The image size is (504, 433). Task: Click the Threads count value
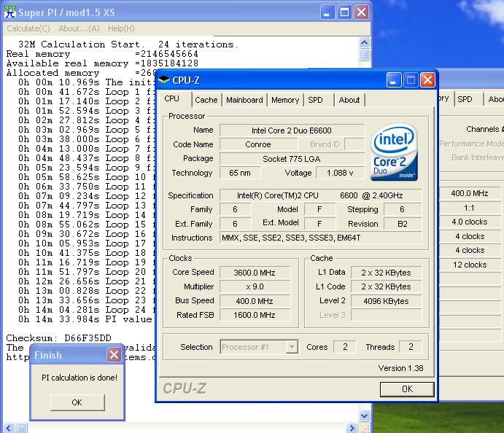tap(411, 347)
